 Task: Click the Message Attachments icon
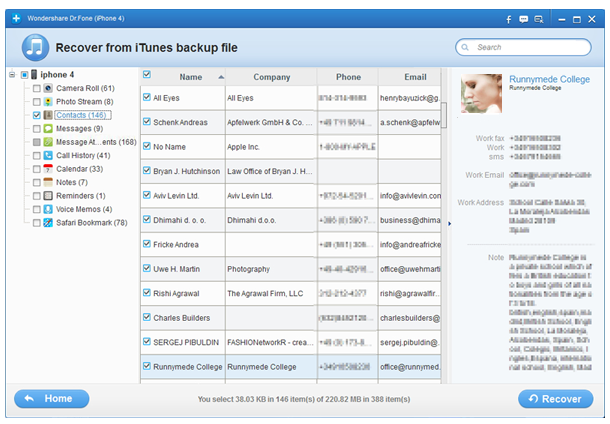[x=48, y=142]
